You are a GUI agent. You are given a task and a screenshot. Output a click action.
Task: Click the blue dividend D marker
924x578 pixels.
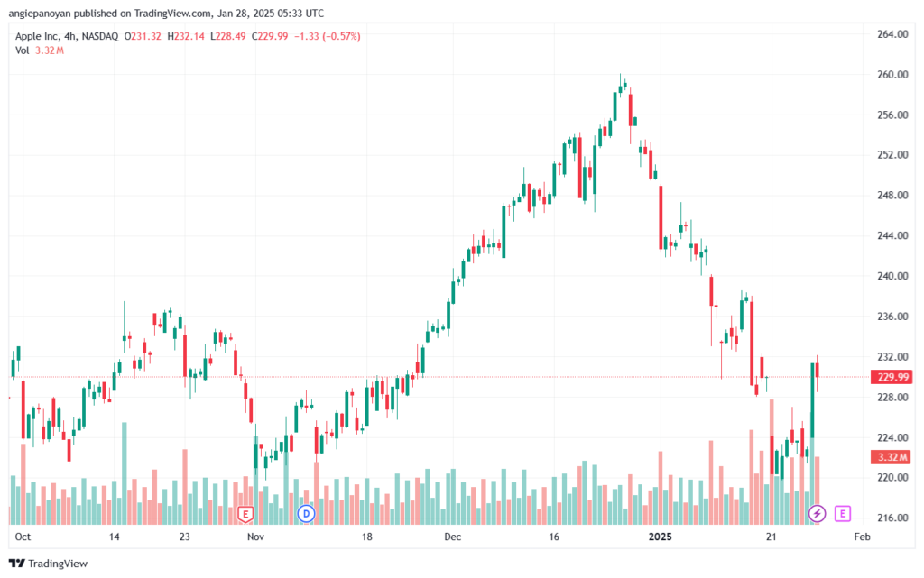[x=306, y=514]
